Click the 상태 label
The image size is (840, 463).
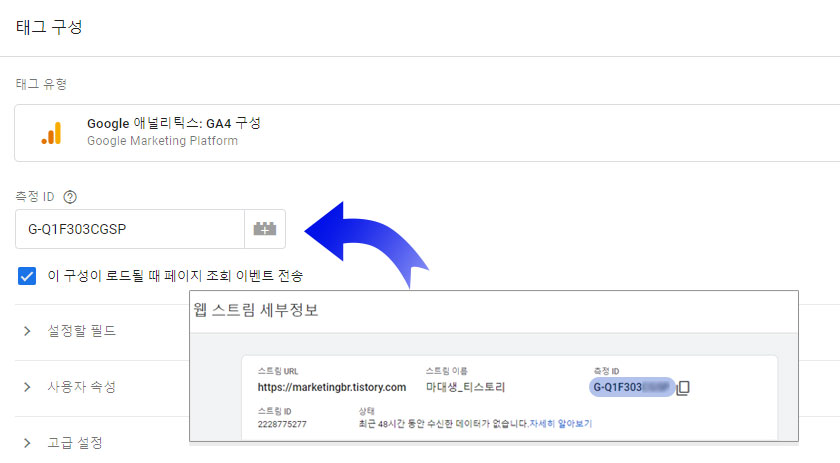(x=366, y=411)
